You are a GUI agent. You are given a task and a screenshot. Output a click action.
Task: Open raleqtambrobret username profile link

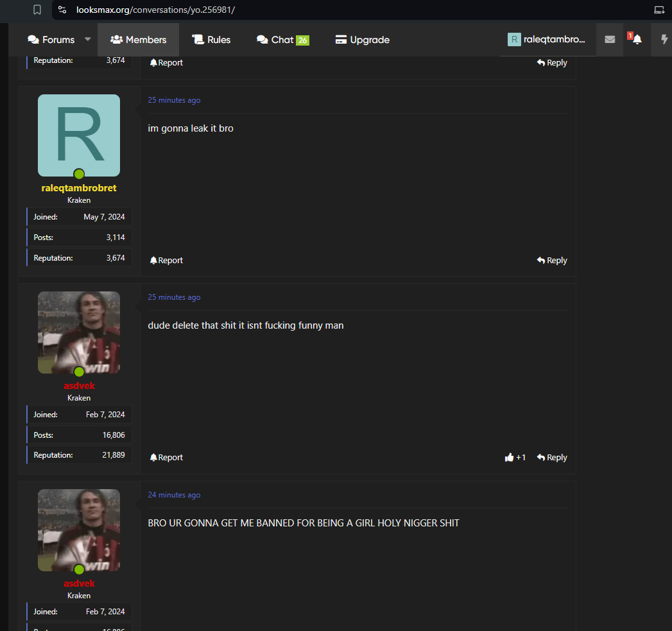tap(79, 188)
